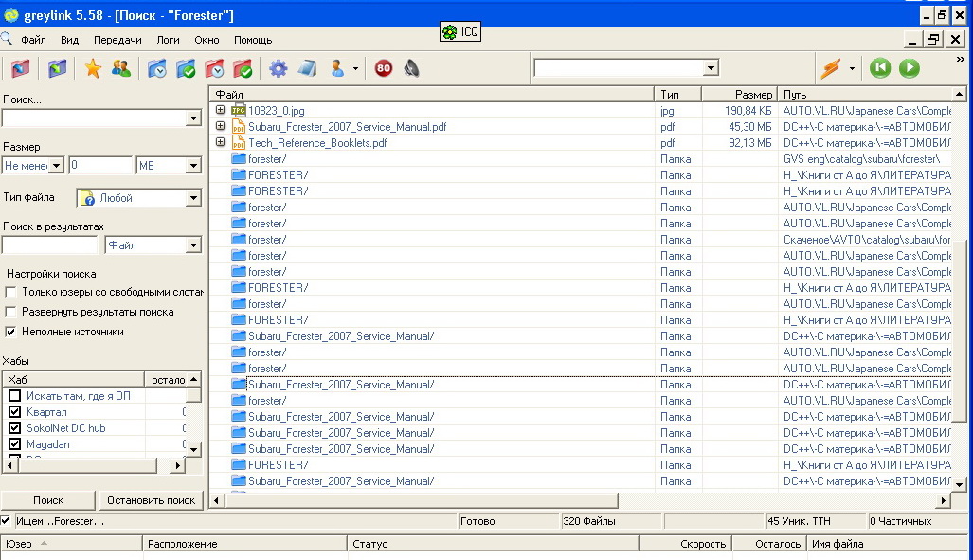Open the notepad toolbar icon
Image resolution: width=973 pixels, height=560 pixels.
[306, 68]
